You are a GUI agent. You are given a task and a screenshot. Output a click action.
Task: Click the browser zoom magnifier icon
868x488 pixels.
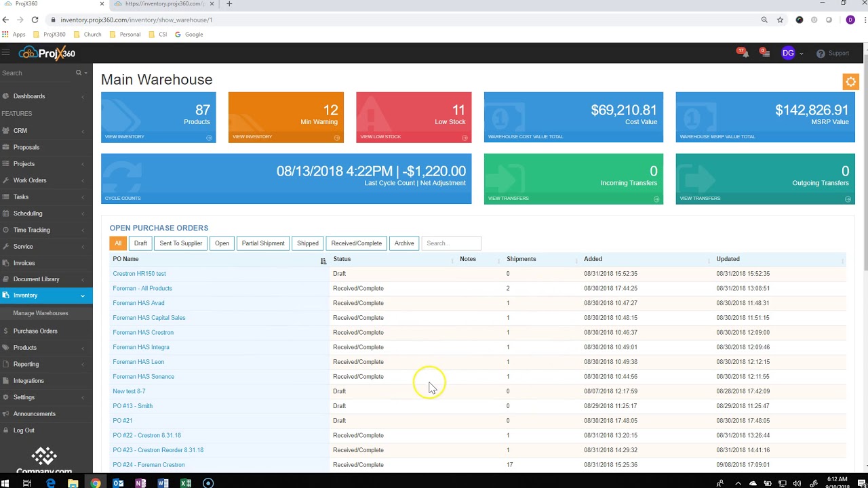(x=764, y=20)
